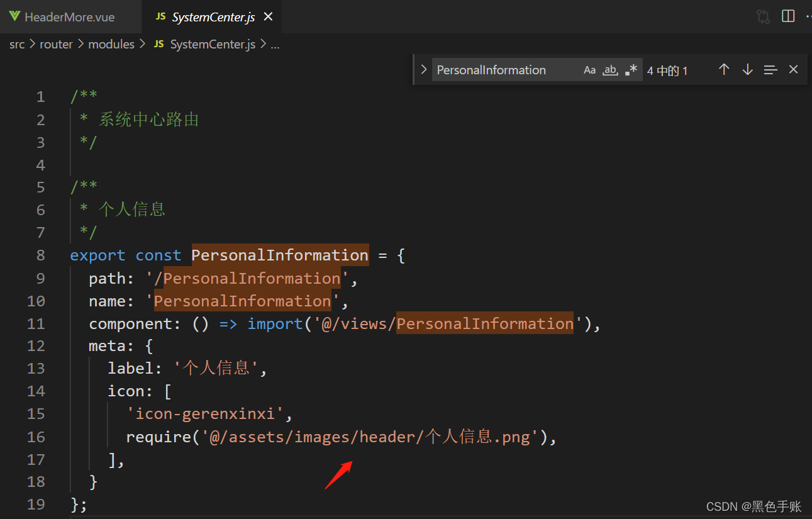This screenshot has height=519, width=812.
Task: Click the 'icon-gerenxinxi' string
Action: 205,414
